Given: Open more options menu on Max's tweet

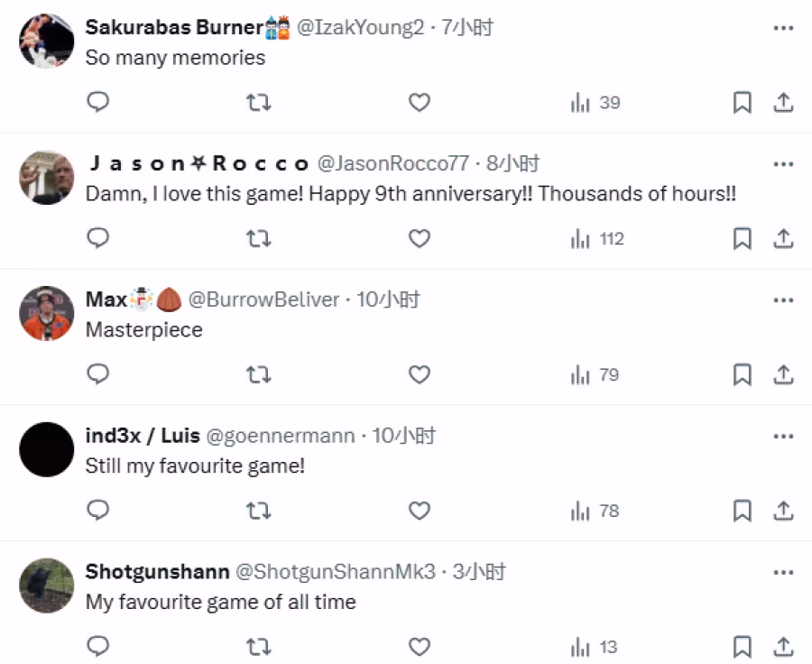Looking at the screenshot, I should tap(782, 300).
